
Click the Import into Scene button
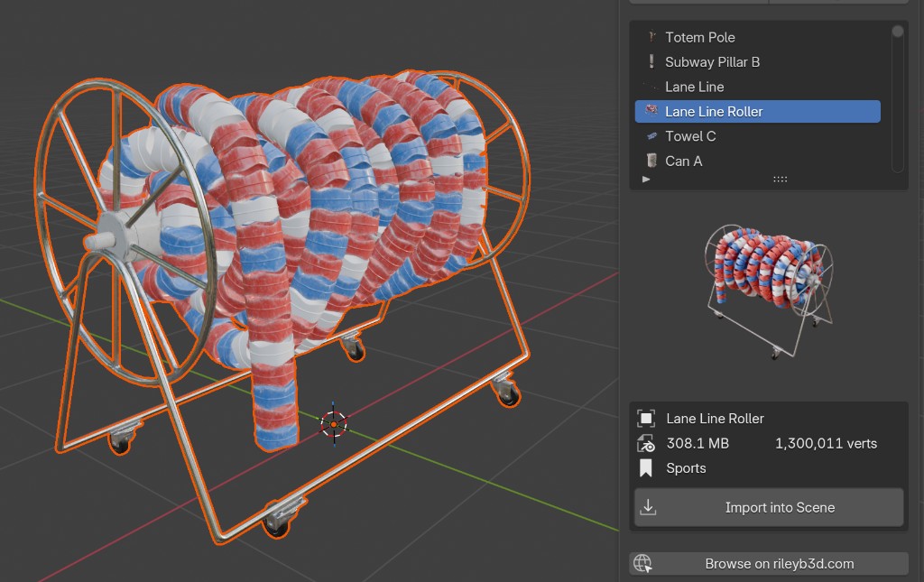point(769,507)
